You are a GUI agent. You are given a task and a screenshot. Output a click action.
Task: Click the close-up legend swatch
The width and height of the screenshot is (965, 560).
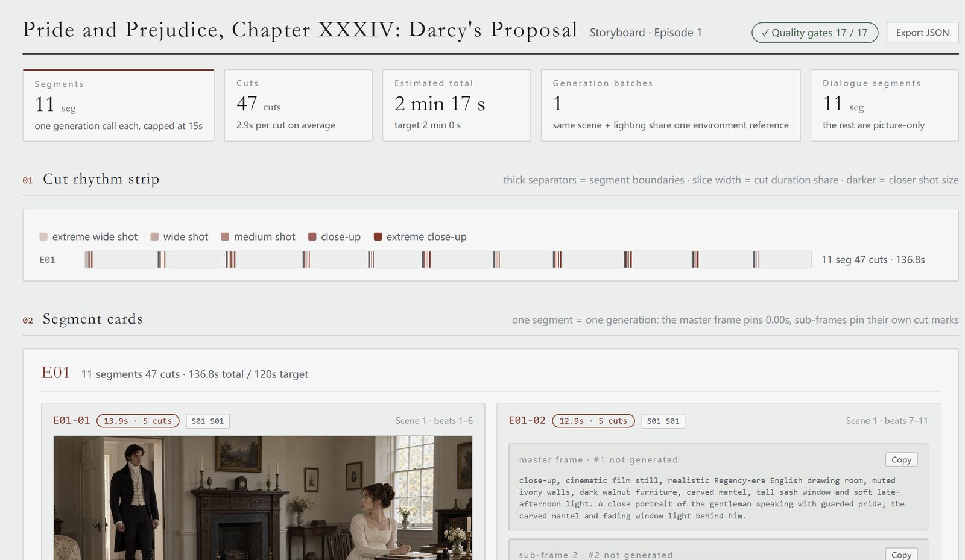312,237
